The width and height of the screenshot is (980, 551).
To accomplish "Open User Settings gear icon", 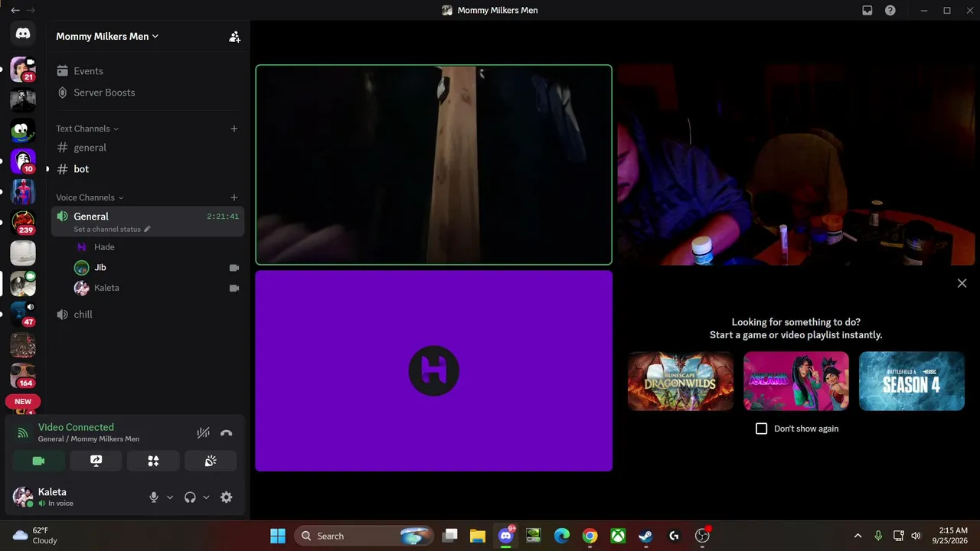I will [x=226, y=497].
